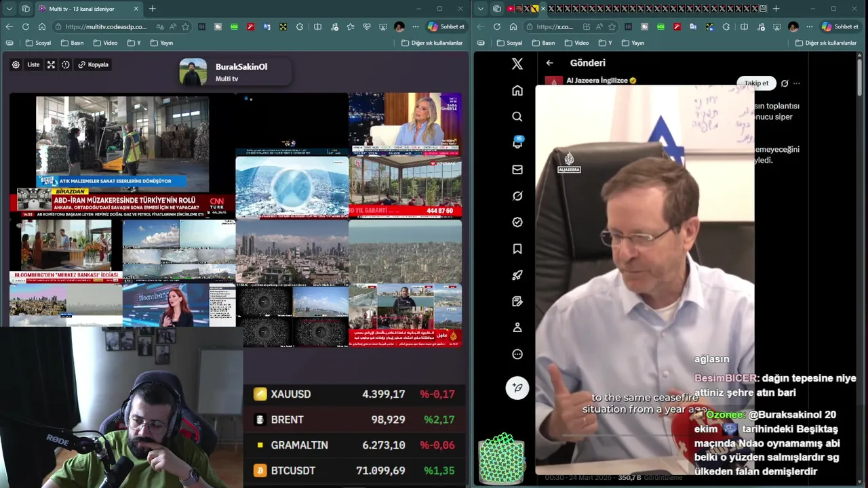The width and height of the screenshot is (868, 488).
Task: Click the X logo in sidebar
Action: click(517, 64)
